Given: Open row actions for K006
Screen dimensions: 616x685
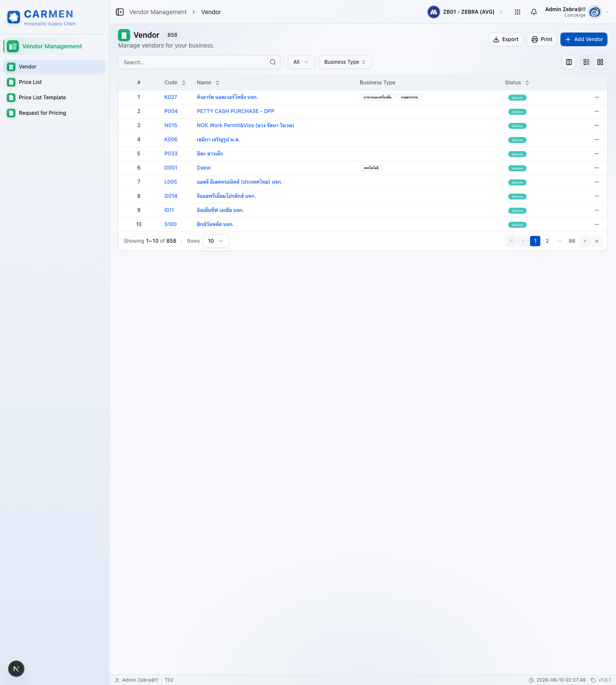Looking at the screenshot, I should pyautogui.click(x=597, y=140).
